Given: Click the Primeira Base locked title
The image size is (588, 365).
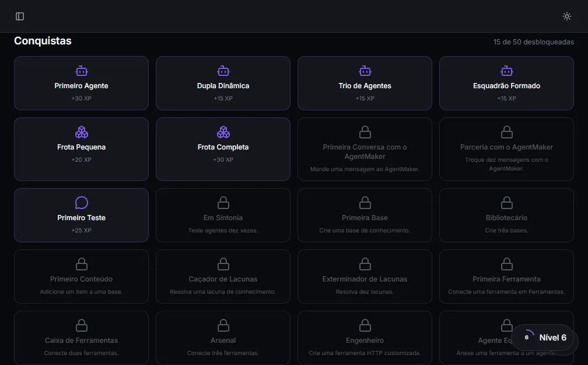Looking at the screenshot, I should coord(365,218).
